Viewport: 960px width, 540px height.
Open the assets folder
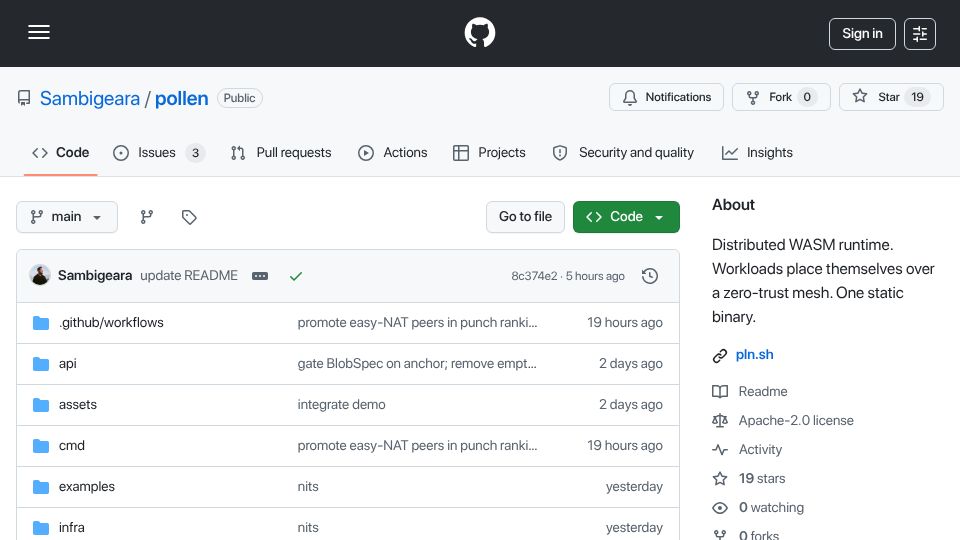(x=78, y=405)
